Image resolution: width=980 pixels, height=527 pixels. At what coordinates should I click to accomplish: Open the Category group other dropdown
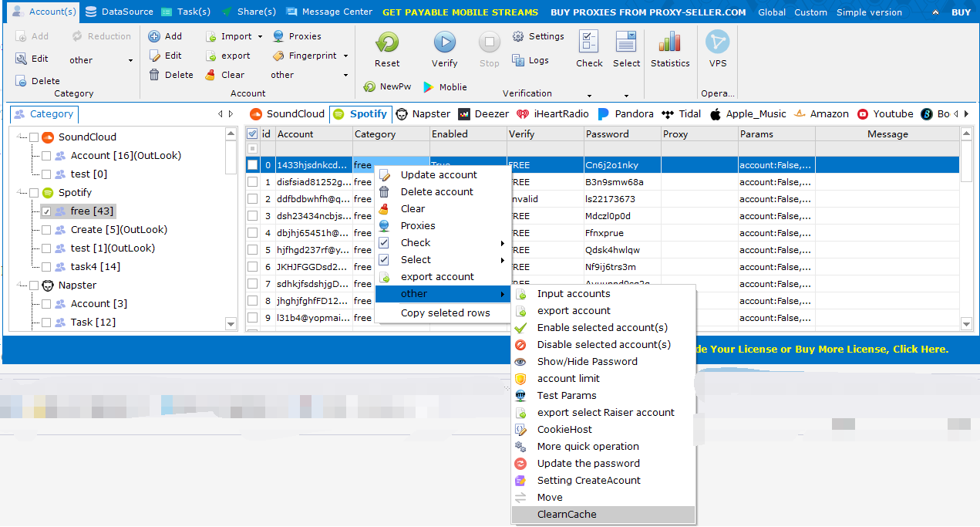point(130,60)
